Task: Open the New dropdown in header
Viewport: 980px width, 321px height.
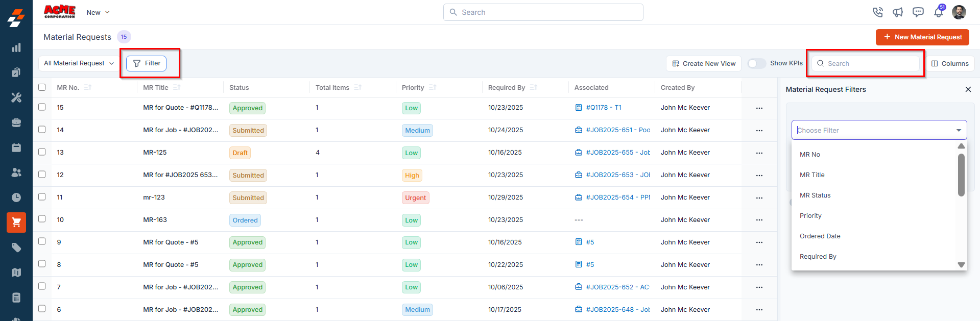Action: (x=98, y=12)
